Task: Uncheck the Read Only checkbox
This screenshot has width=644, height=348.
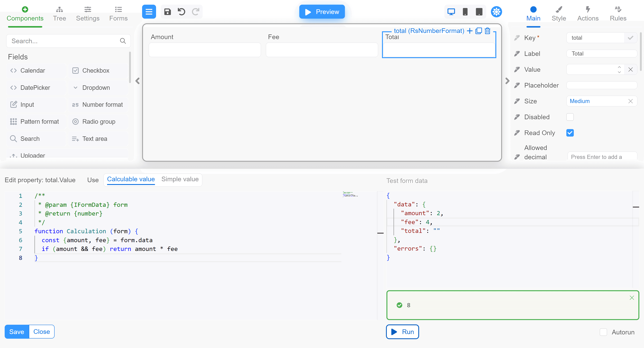Action: click(x=570, y=133)
